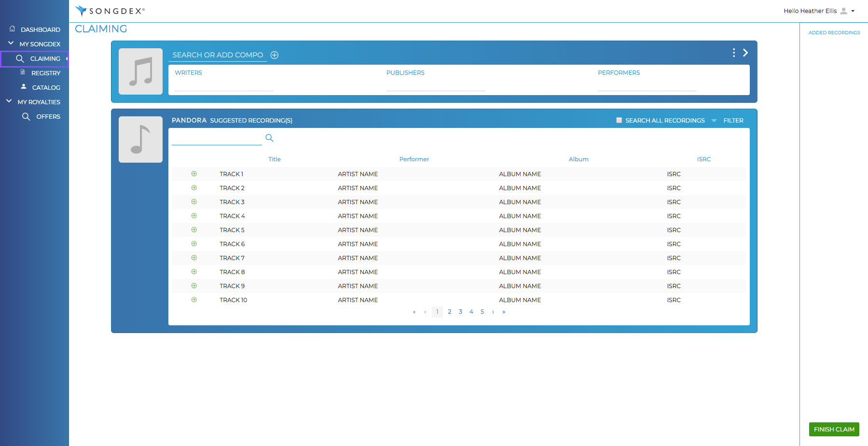This screenshot has height=446, width=868.
Task: Add TRACK 4 recording with plus icon
Action: 194,216
